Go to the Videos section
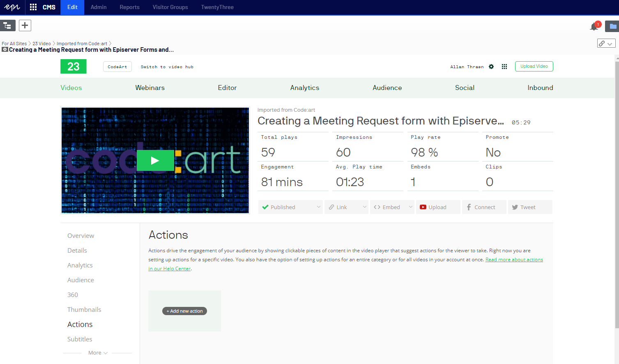Image resolution: width=619 pixels, height=364 pixels. click(71, 88)
